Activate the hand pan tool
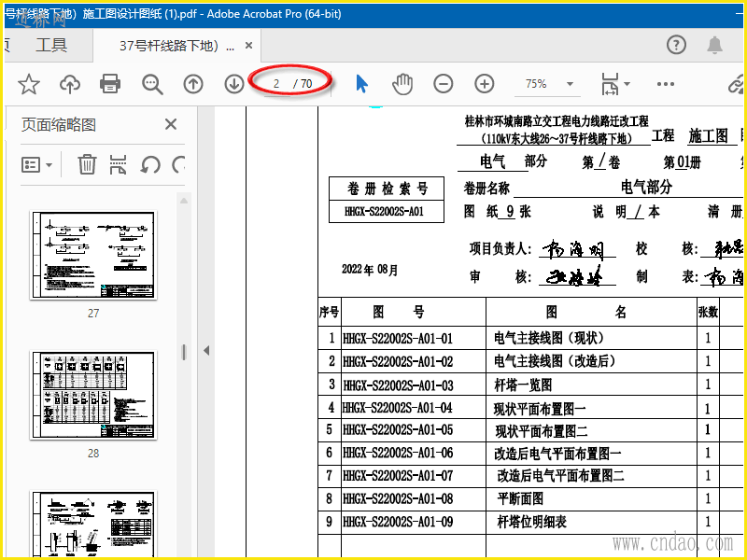The height and width of the screenshot is (560, 747). [x=402, y=84]
